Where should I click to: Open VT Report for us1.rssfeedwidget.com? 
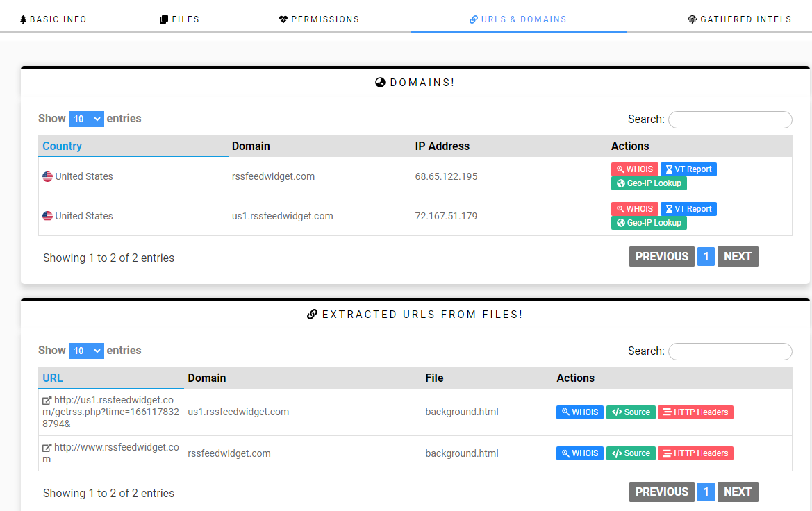[x=688, y=209]
